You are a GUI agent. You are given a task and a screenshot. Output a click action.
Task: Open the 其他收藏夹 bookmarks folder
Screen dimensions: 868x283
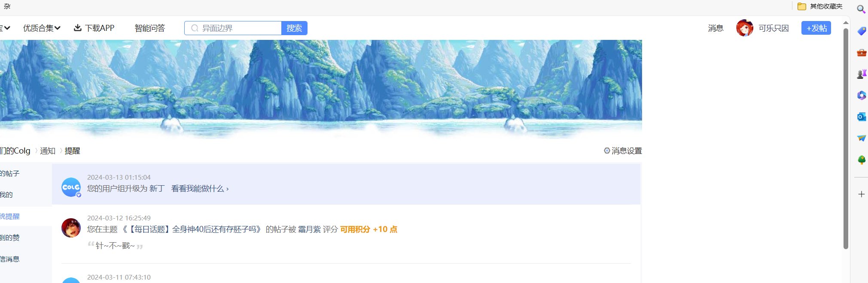(x=820, y=6)
